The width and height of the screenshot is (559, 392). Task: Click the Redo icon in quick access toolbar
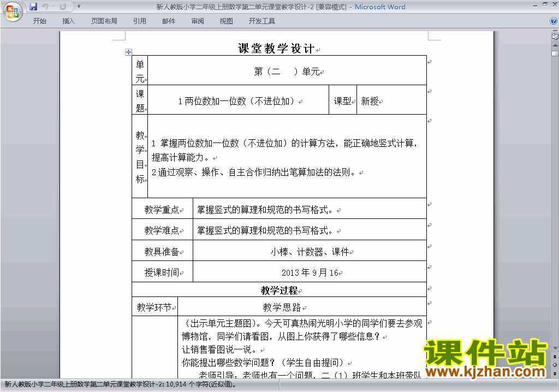(x=63, y=7)
